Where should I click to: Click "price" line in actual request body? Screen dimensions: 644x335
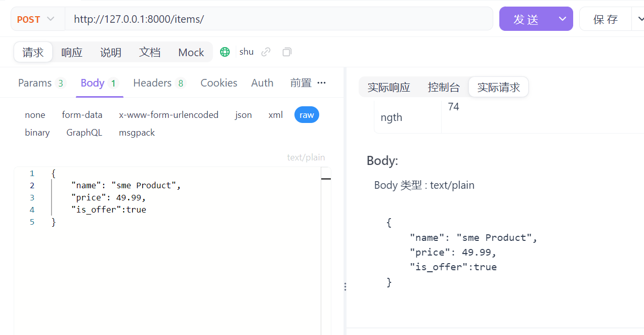coord(453,253)
